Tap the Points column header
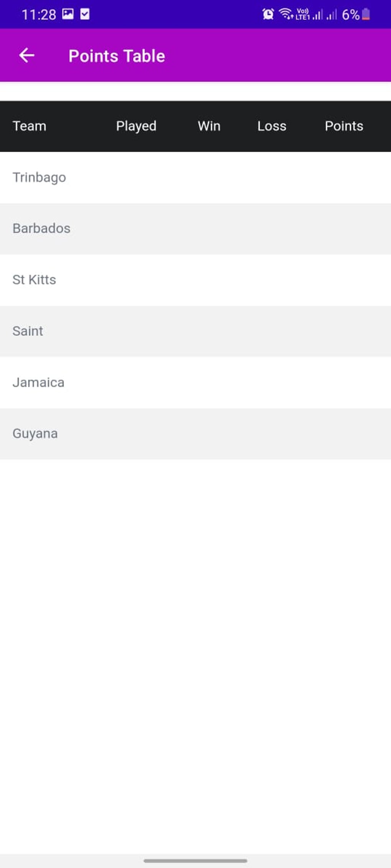This screenshot has width=391, height=868. 344,126
